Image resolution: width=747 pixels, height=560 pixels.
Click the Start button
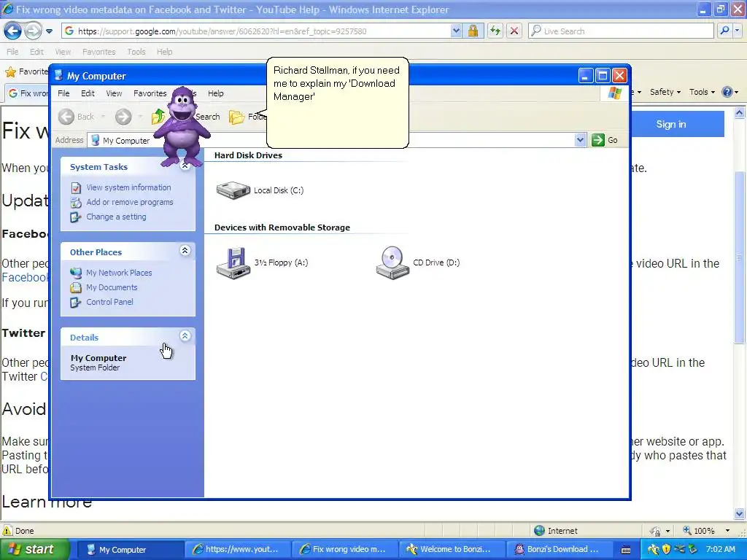35,549
